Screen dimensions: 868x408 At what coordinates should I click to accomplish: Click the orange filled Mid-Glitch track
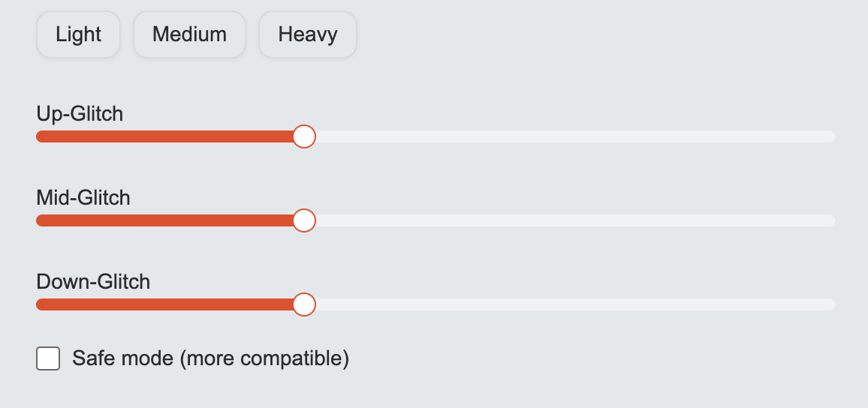[x=165, y=220]
